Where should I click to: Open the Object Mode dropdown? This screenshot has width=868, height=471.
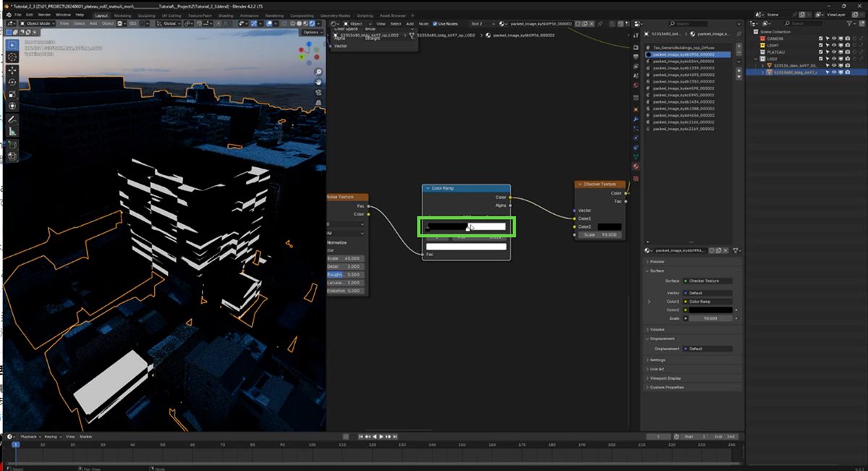(x=36, y=23)
